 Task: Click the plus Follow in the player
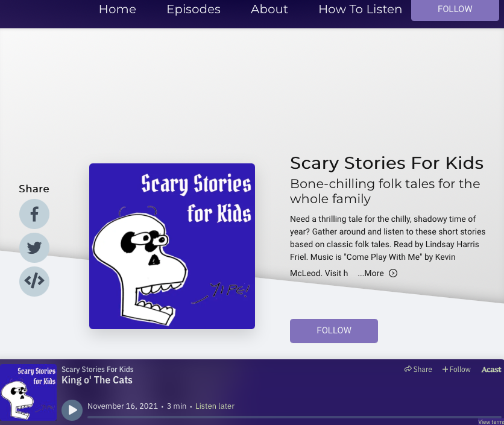pyautogui.click(x=456, y=370)
